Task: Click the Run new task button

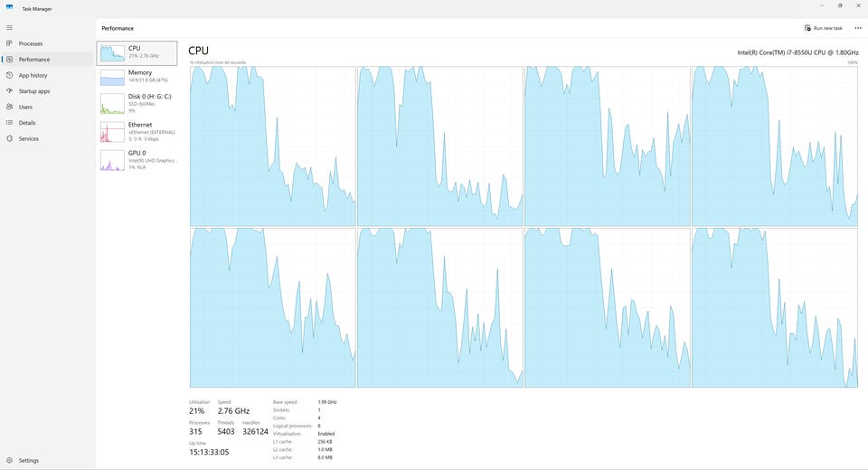Action: coord(823,28)
